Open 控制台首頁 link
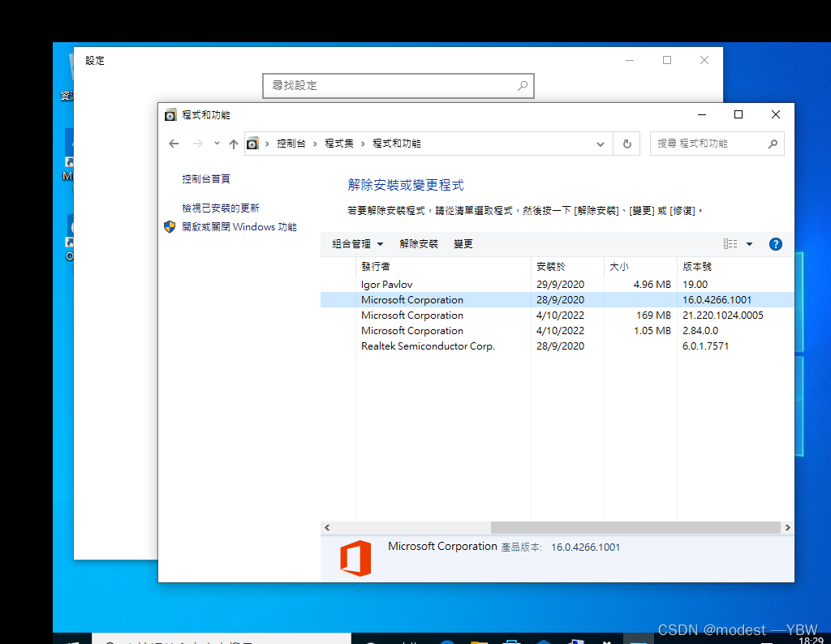The image size is (831, 644). (206, 179)
